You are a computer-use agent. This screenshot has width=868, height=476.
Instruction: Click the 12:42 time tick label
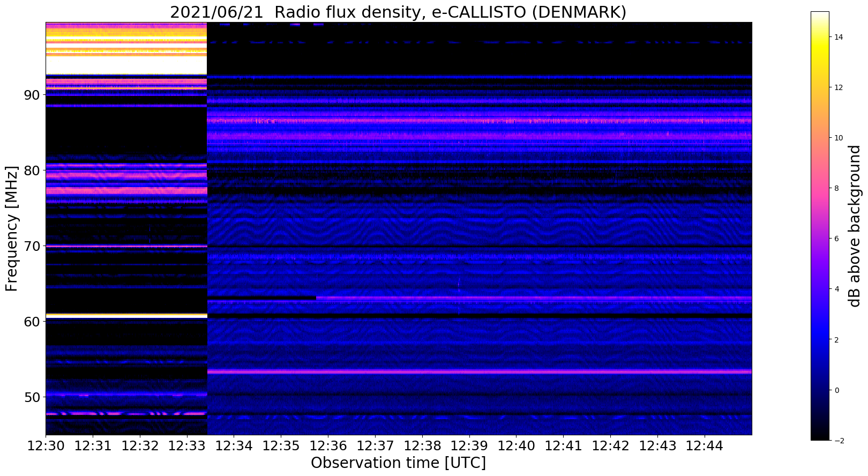pyautogui.click(x=611, y=446)
